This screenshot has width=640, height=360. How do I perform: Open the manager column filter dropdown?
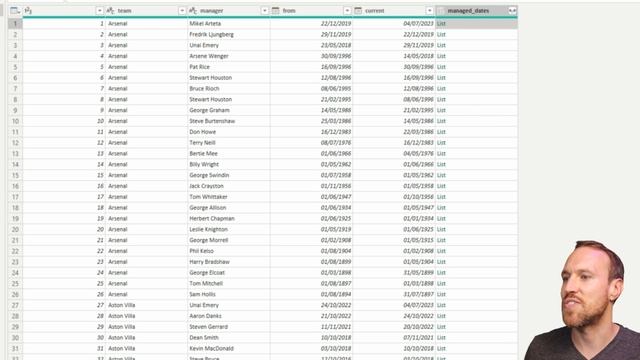click(264, 11)
